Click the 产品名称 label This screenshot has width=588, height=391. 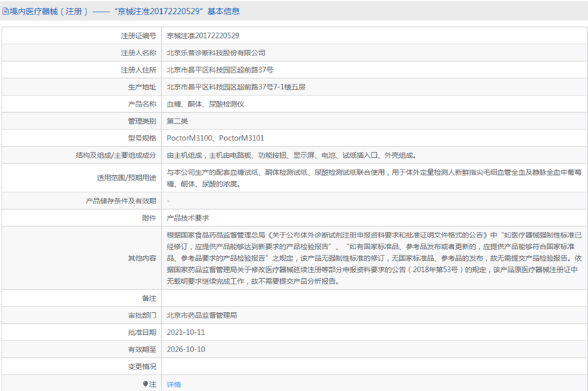point(142,104)
